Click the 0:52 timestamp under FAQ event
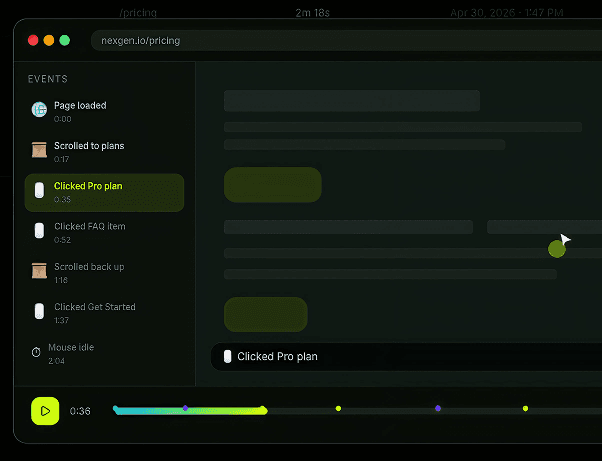Image resolution: width=602 pixels, height=461 pixels. (x=62, y=240)
